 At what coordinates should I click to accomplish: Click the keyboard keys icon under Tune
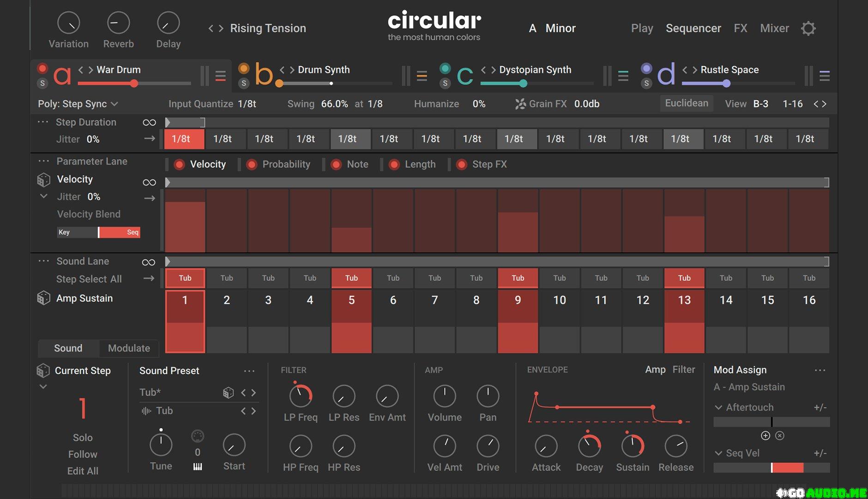point(198,467)
